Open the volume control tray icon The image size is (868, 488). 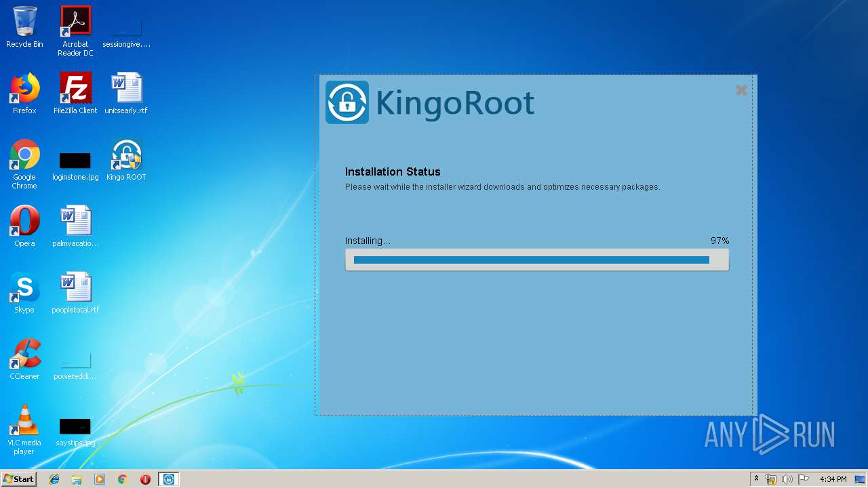787,479
